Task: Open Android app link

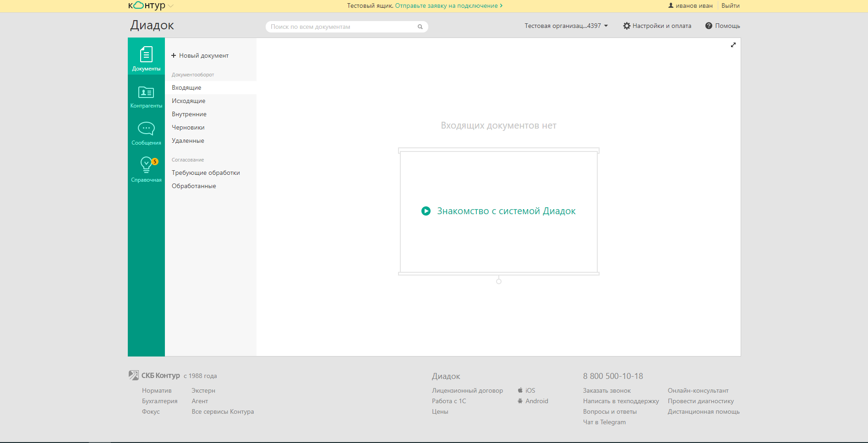Action: click(x=537, y=401)
